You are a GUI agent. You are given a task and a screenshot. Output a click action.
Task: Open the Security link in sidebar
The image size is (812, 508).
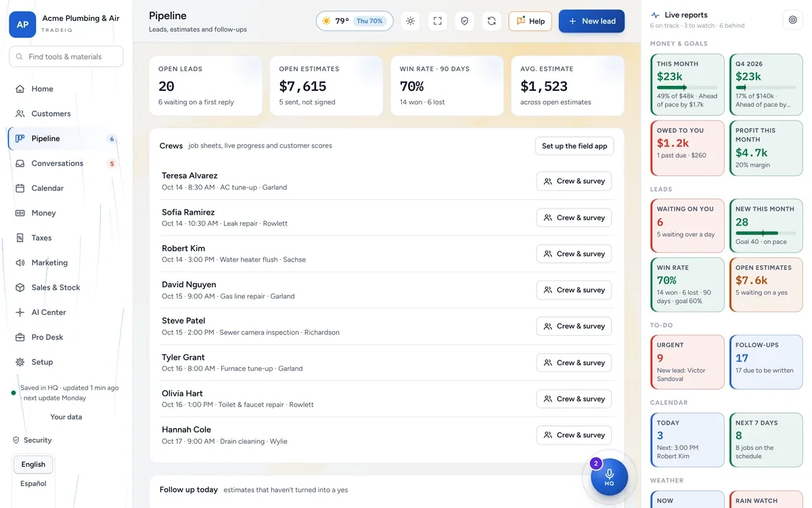pyautogui.click(x=32, y=440)
